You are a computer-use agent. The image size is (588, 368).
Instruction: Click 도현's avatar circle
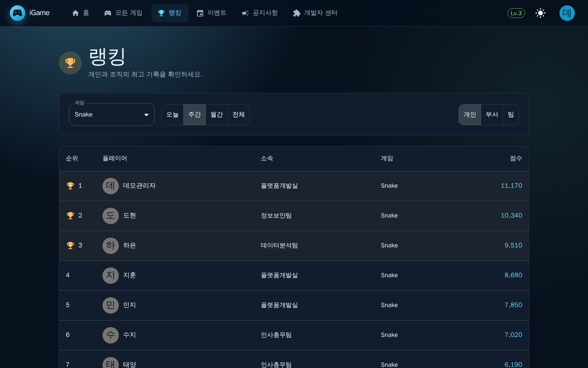point(111,216)
